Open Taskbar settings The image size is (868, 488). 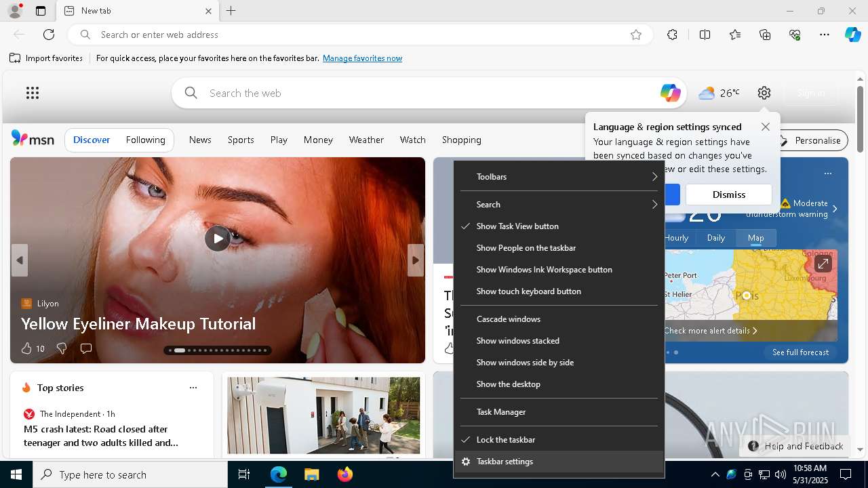pyautogui.click(x=559, y=462)
